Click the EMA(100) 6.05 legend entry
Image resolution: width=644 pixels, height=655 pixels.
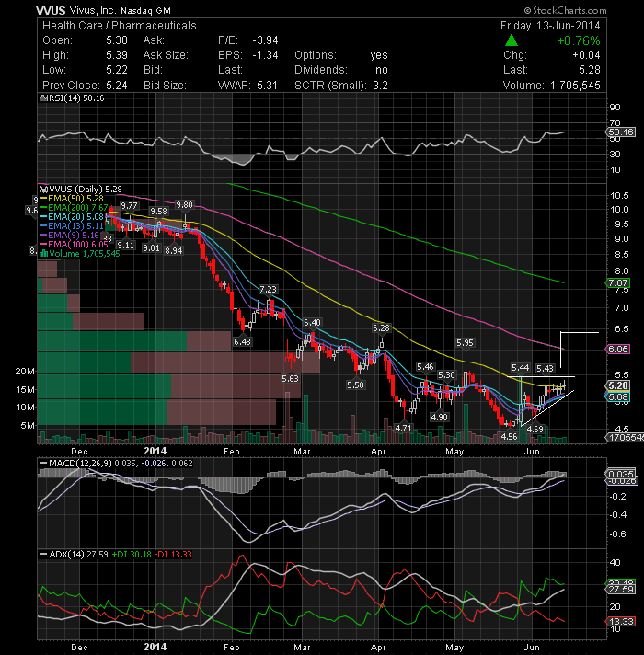click(x=74, y=245)
